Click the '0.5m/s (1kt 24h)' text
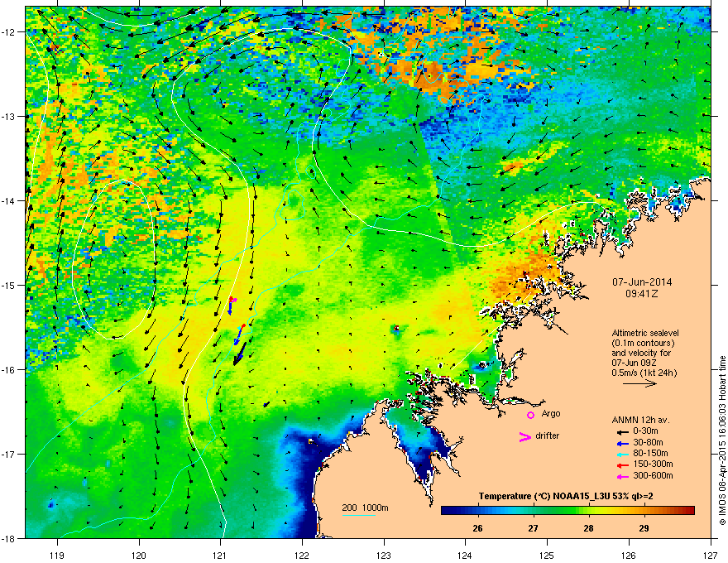The height and width of the screenshot is (563, 728). (644, 373)
